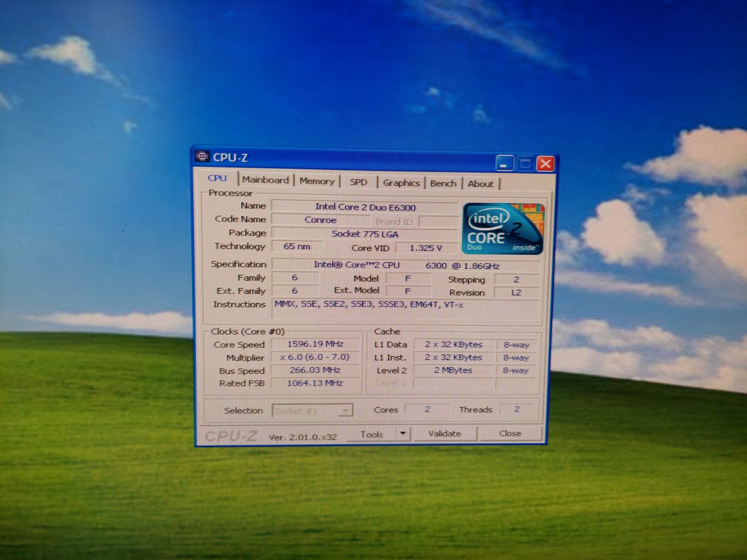Switch to the Mainboard tab

265,180
